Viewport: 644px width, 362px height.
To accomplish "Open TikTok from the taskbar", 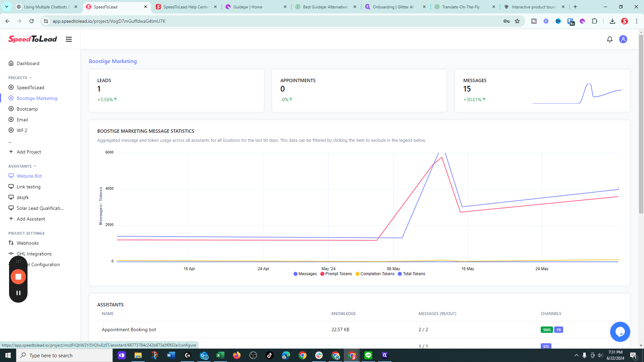I will [x=269, y=355].
